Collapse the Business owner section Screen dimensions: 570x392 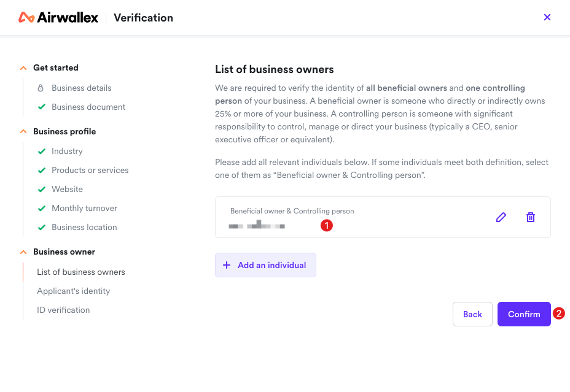click(23, 252)
